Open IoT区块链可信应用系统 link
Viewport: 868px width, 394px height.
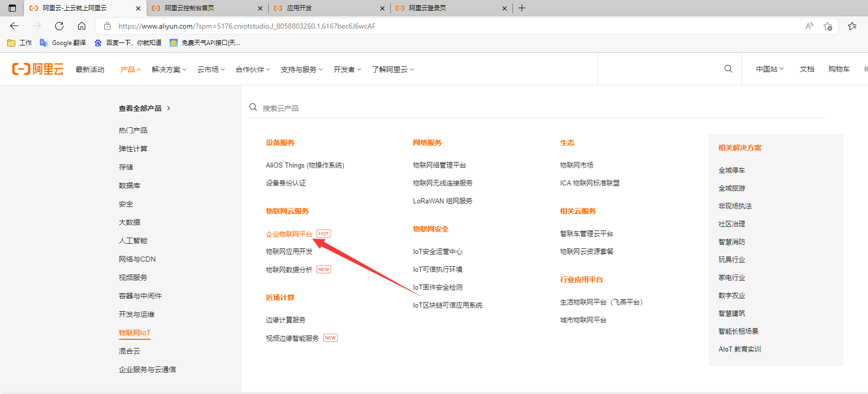448,305
